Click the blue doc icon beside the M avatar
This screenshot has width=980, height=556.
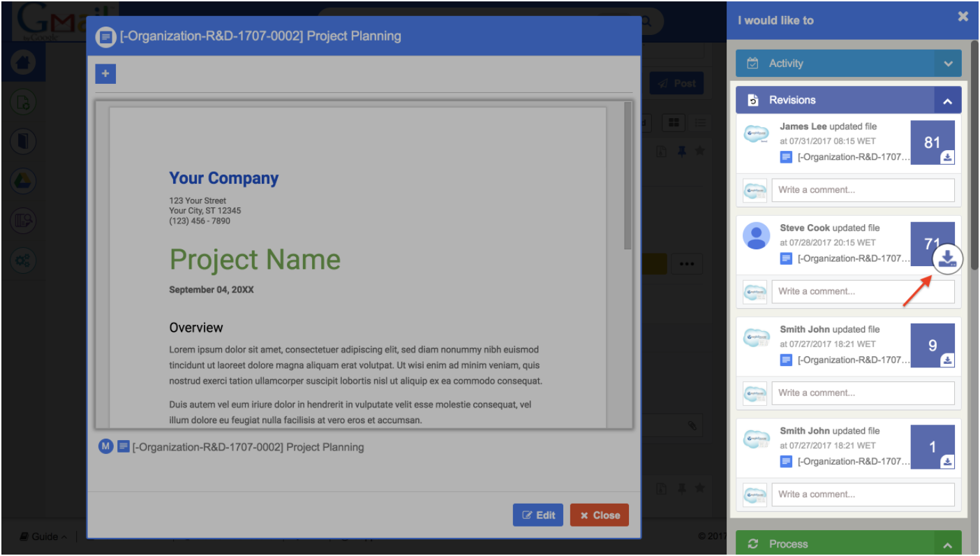pos(124,446)
